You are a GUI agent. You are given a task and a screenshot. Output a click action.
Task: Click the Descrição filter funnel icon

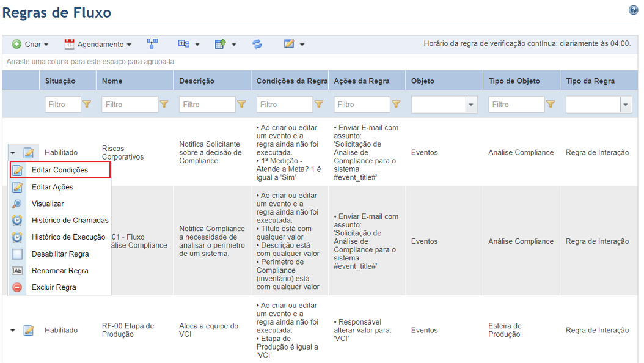pyautogui.click(x=241, y=105)
